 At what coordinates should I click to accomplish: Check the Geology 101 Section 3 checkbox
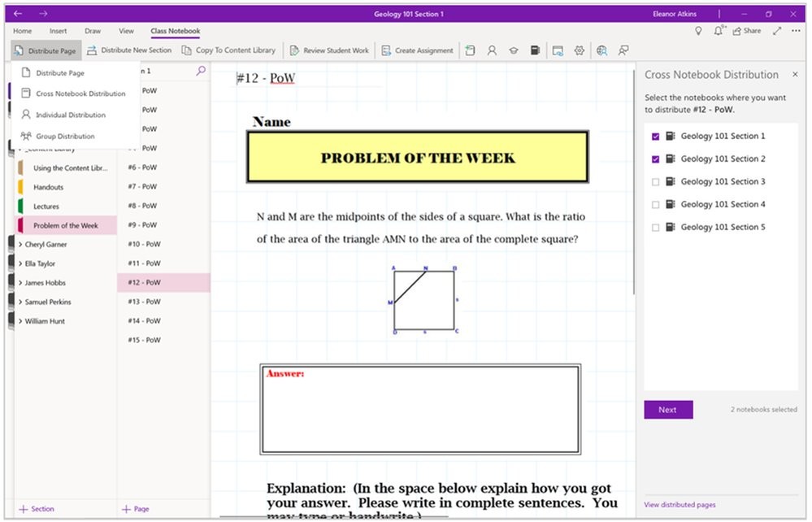(x=656, y=182)
